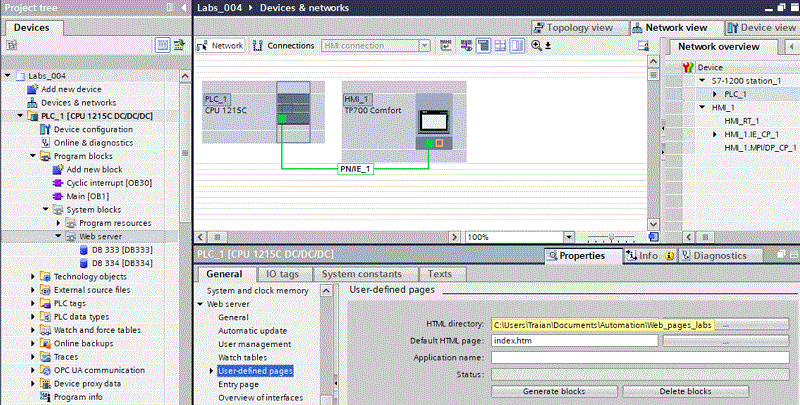
Task: Click the zoom magnifier icon in network toolbar
Action: point(537,46)
